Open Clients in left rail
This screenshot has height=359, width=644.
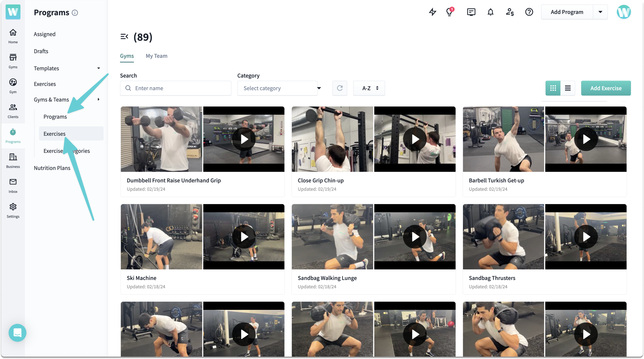(x=13, y=111)
